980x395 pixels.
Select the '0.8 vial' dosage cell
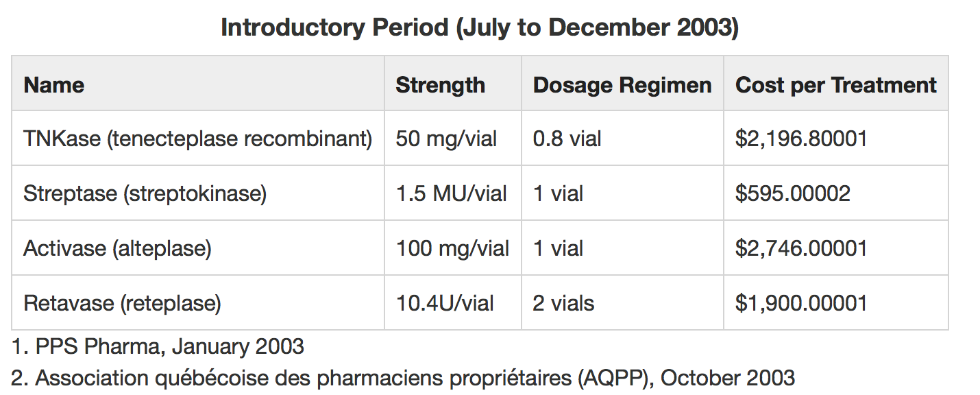pos(567,139)
